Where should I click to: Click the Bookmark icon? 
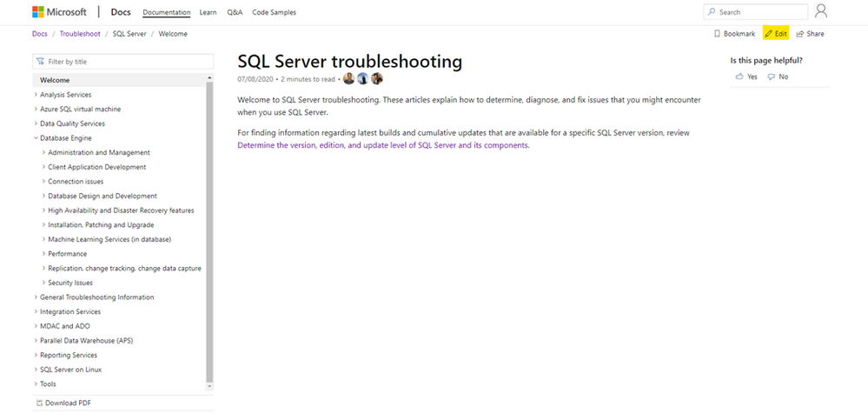pos(717,34)
